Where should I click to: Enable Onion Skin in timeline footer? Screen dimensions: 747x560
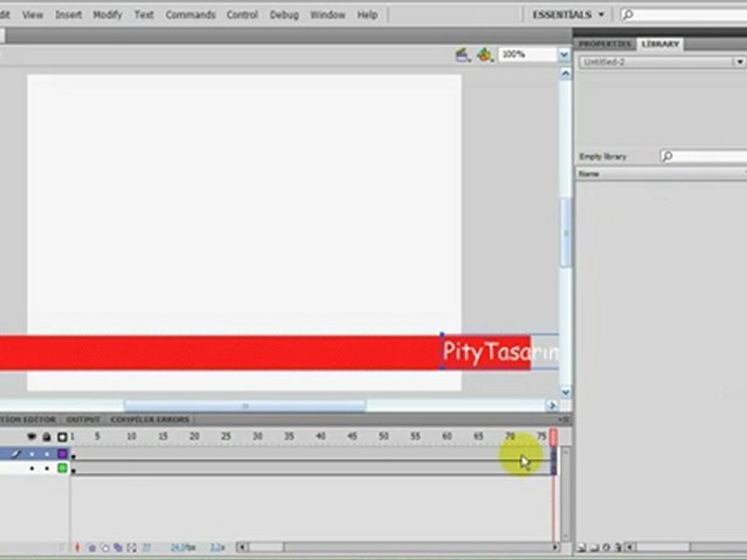click(x=92, y=548)
